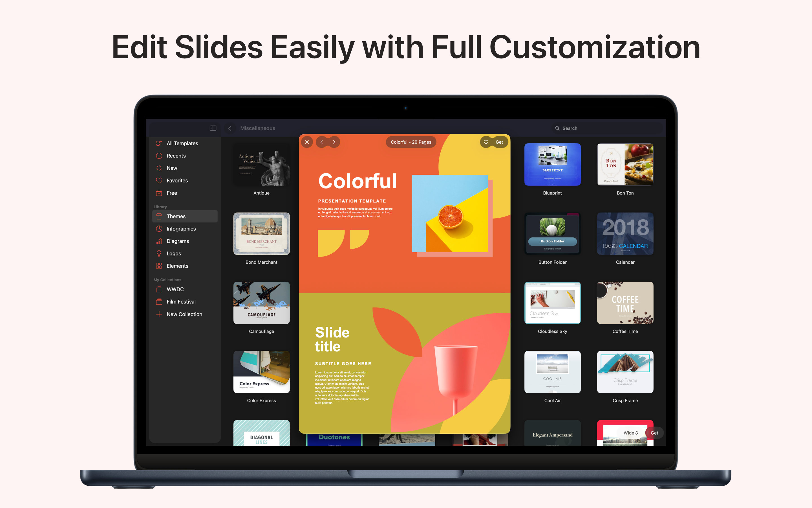
Task: Open the Film Festival collection
Action: [x=185, y=302]
